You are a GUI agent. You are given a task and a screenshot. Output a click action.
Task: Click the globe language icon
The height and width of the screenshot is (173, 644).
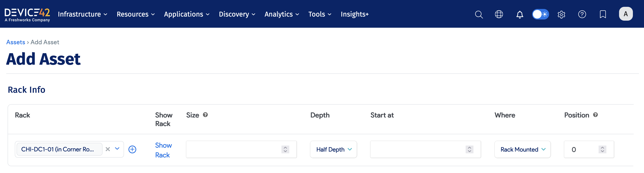click(499, 14)
